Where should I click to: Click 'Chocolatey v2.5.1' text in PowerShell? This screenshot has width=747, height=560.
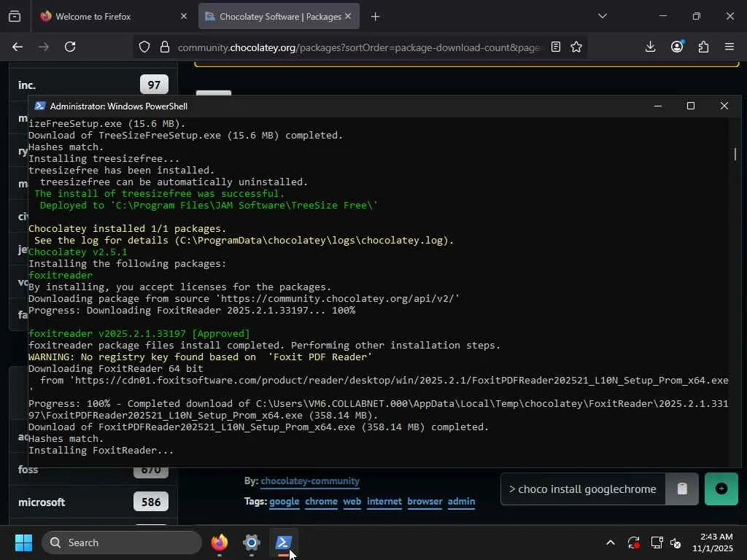click(78, 252)
